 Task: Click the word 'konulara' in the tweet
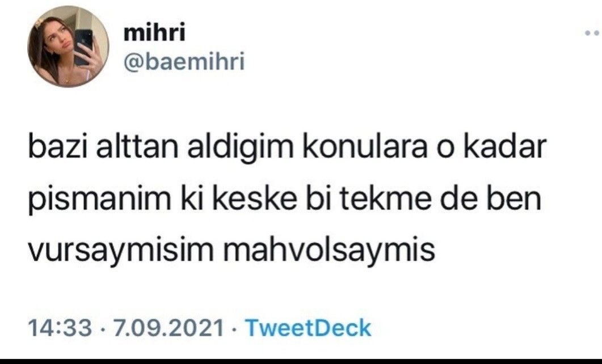coord(365,146)
